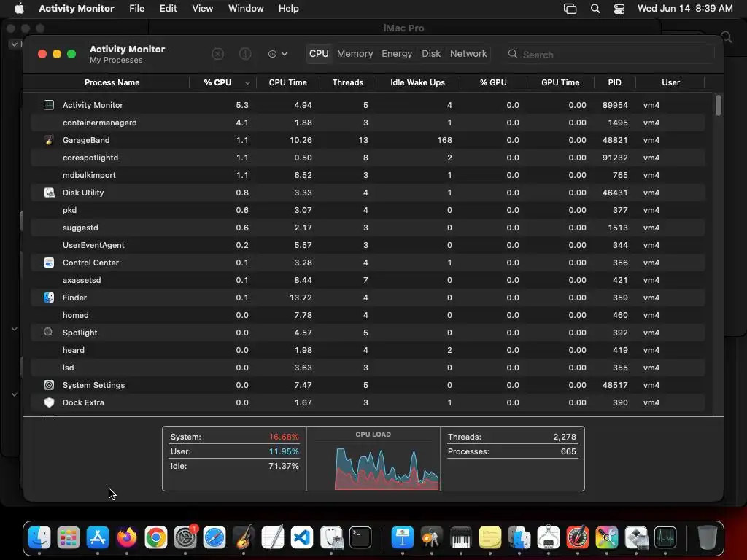Open the File menu
The width and height of the screenshot is (747, 560).
click(136, 8)
